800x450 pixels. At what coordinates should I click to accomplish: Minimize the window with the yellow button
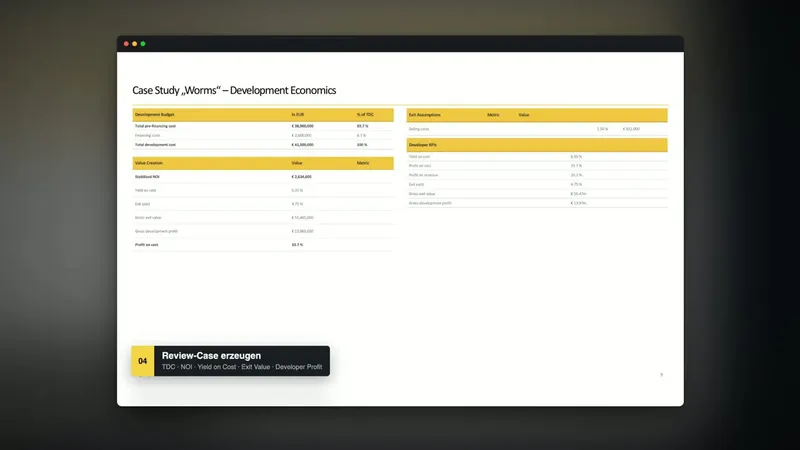135,44
